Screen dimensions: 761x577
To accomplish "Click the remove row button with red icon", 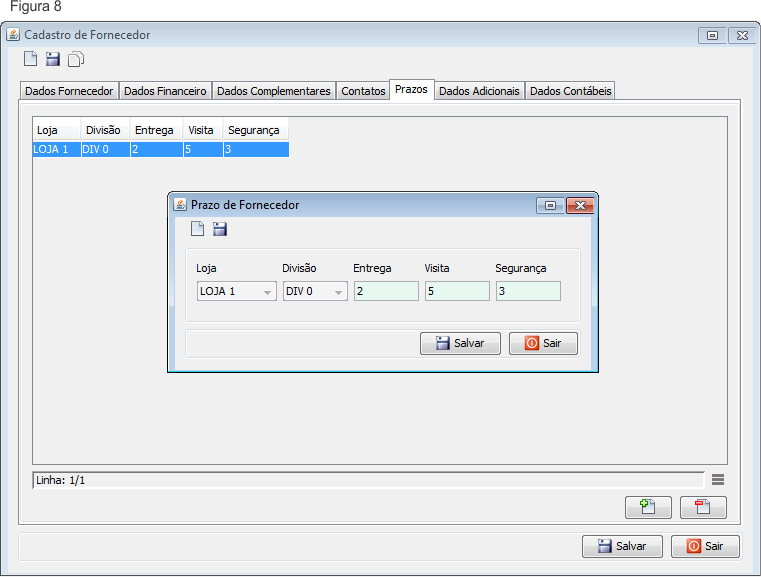I will point(703,506).
